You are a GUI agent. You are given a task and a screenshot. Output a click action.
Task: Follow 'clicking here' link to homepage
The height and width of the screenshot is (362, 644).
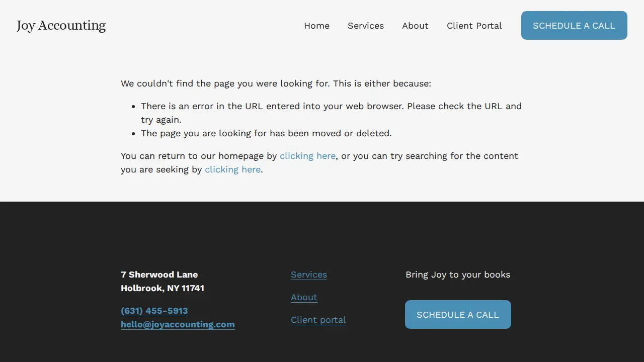[307, 156]
